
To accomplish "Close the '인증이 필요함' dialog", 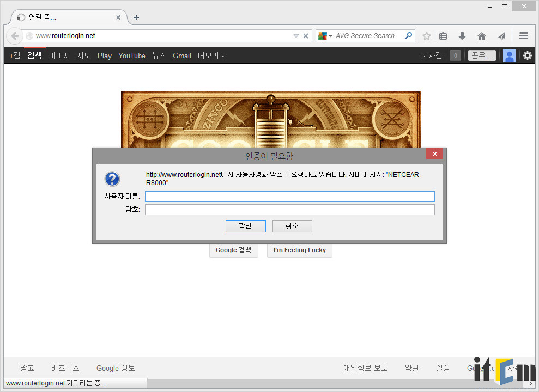I will (434, 154).
